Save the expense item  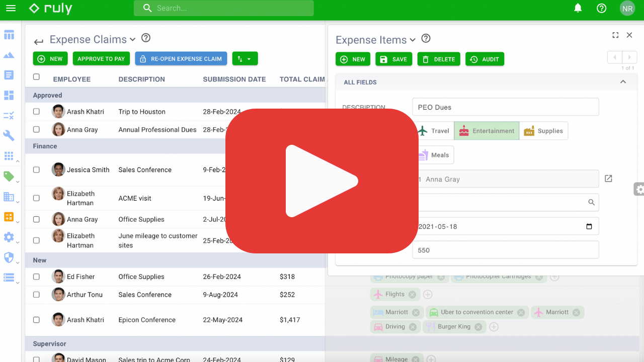coord(393,59)
